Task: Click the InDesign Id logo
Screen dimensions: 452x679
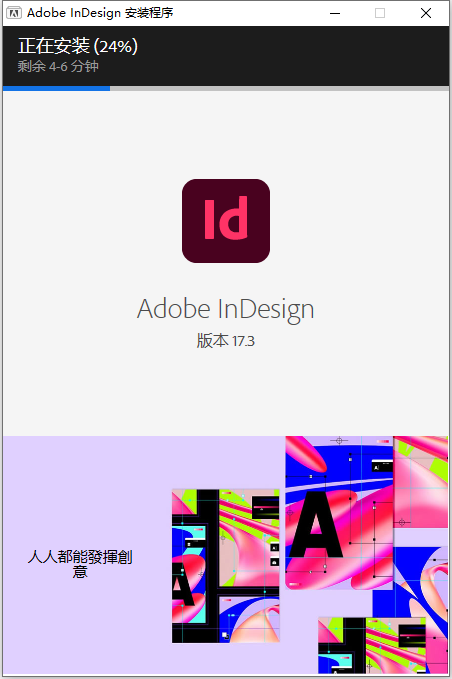Action: click(x=226, y=221)
